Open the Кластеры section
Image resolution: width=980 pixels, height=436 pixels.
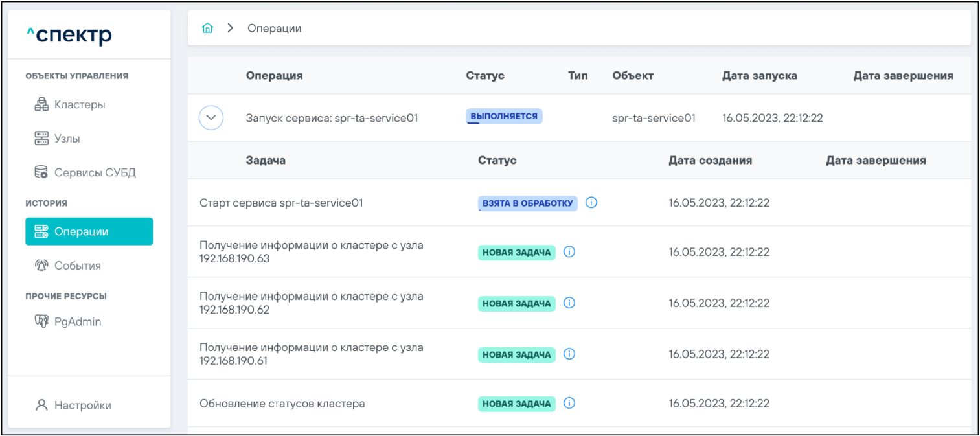(79, 105)
